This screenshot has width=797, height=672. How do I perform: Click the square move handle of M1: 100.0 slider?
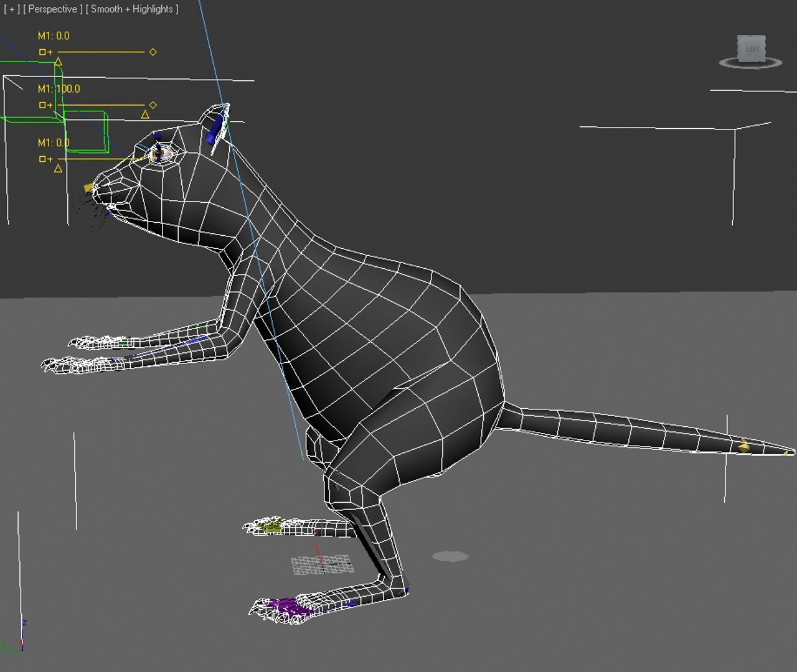coord(42,105)
